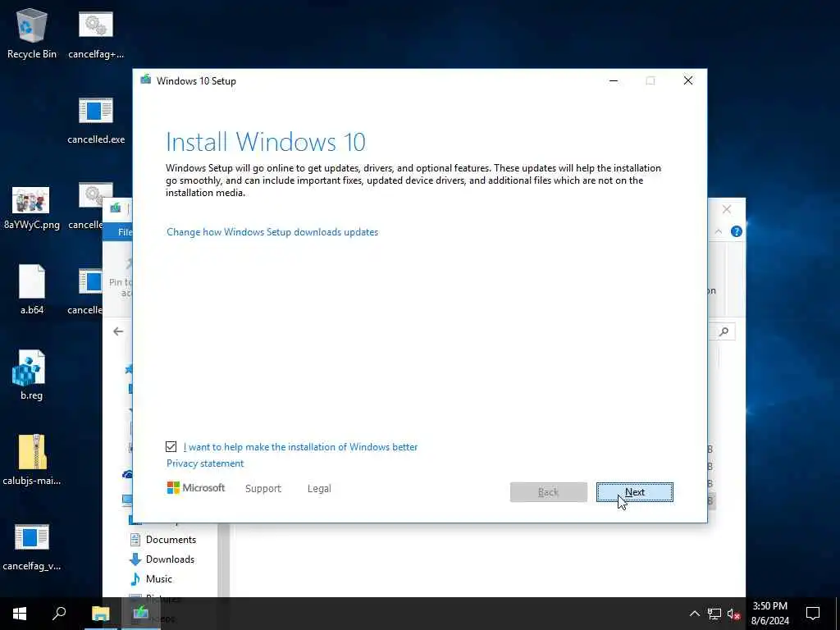Select the cancelfag_v... desktop icon

32,546
